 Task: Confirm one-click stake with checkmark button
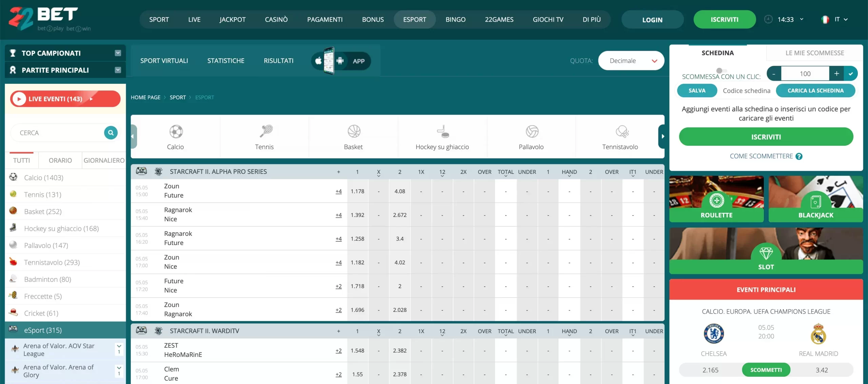pos(851,74)
